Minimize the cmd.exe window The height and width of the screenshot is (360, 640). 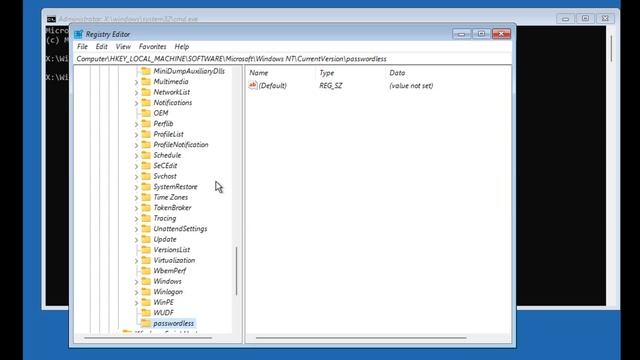[x=565, y=19]
